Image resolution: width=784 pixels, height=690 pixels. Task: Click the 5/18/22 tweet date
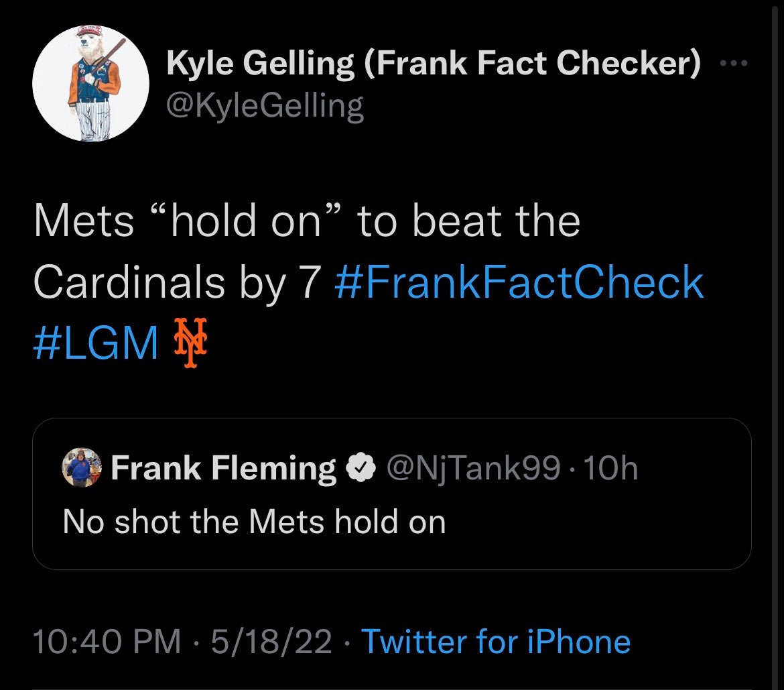click(x=271, y=642)
